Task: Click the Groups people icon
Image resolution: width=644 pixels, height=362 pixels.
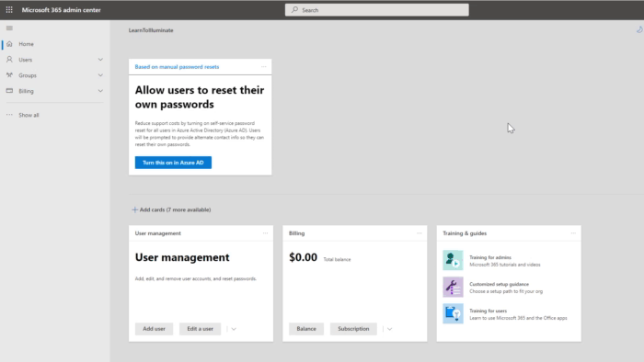Action: (x=9, y=75)
